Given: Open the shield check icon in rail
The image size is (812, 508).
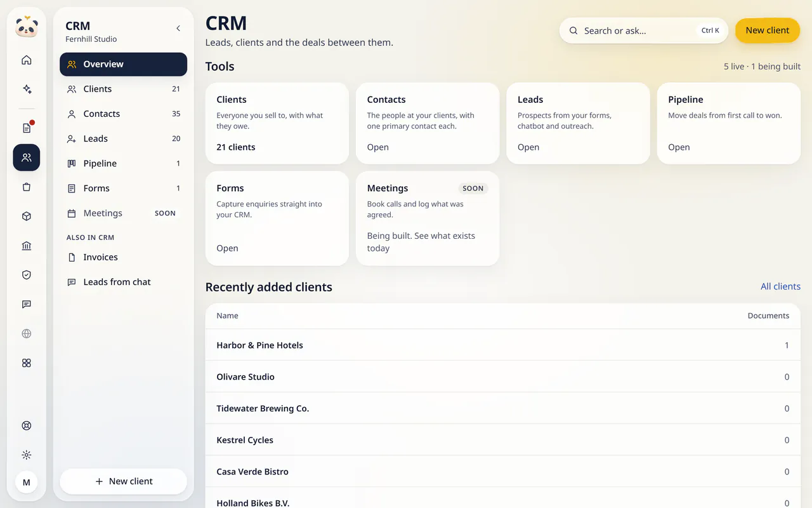Looking at the screenshot, I should tap(27, 275).
